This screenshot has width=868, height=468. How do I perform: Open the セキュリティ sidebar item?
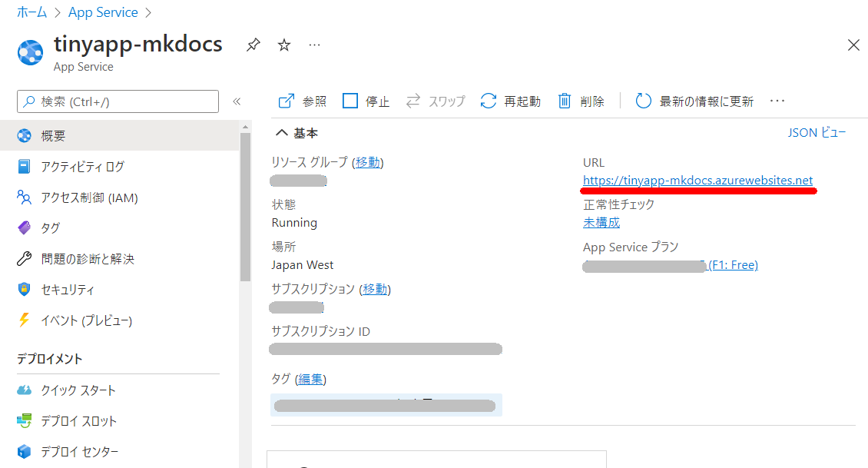[x=68, y=290]
